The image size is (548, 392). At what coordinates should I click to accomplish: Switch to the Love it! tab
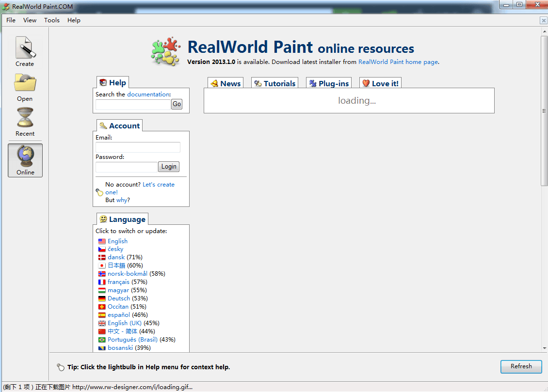(x=380, y=83)
